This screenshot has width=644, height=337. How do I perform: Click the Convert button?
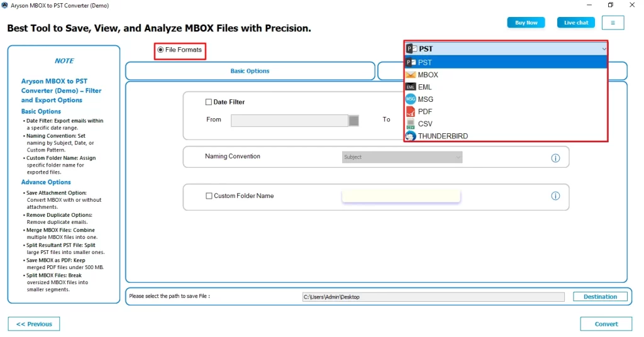pyautogui.click(x=606, y=324)
